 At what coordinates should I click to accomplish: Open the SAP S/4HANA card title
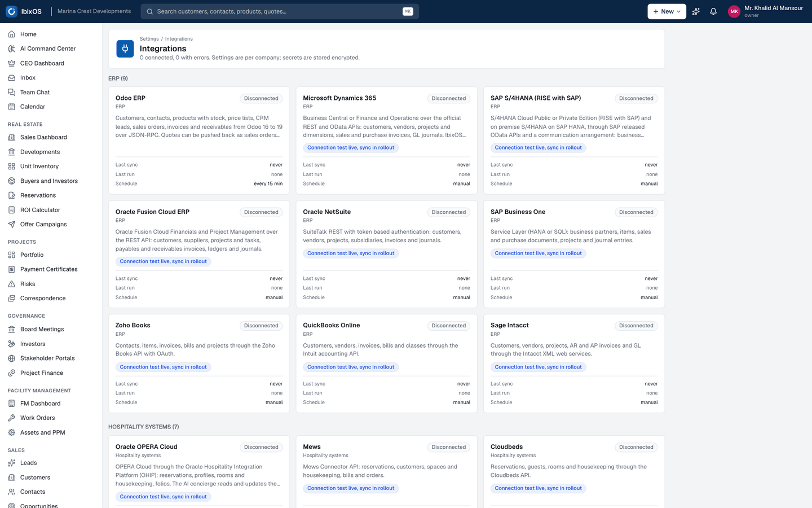pyautogui.click(x=536, y=98)
